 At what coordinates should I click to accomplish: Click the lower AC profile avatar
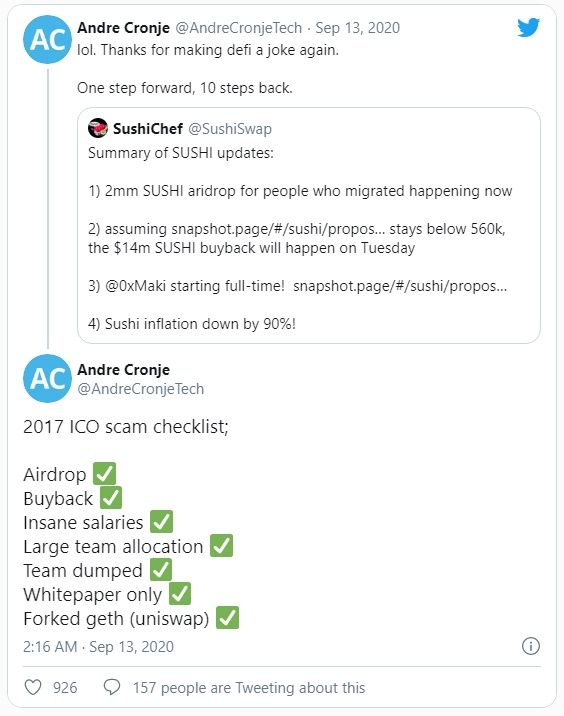(47, 378)
